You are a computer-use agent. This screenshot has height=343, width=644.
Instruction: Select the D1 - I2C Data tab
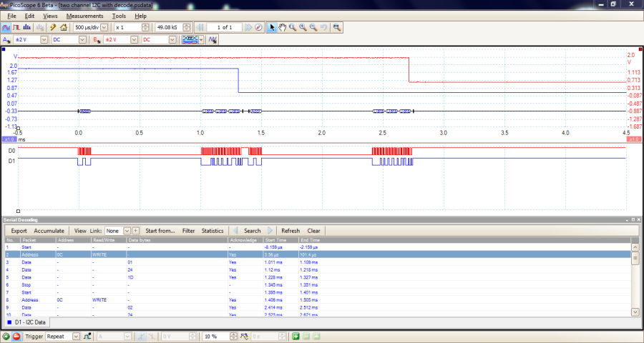click(x=30, y=323)
